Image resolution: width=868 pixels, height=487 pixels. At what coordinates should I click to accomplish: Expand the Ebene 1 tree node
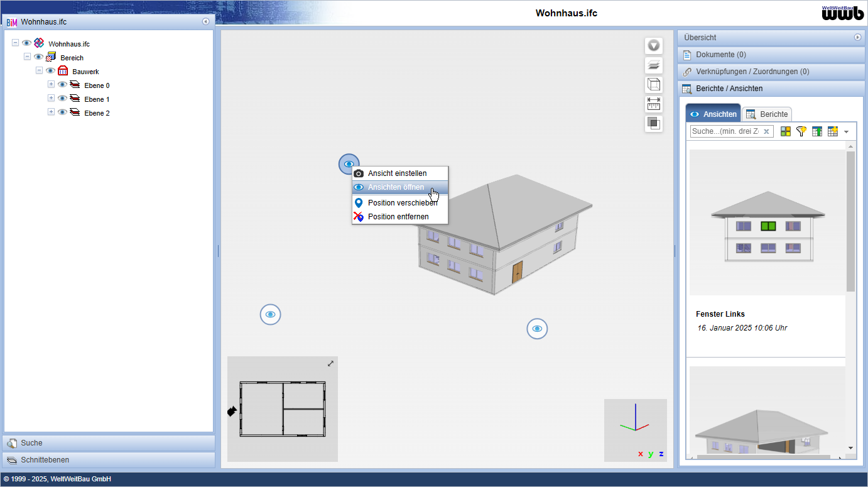click(x=51, y=98)
